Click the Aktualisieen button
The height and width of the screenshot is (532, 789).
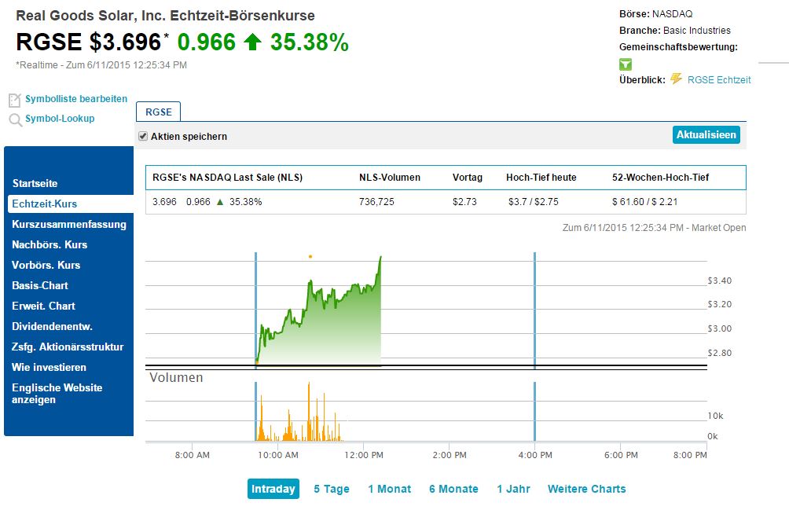706,134
